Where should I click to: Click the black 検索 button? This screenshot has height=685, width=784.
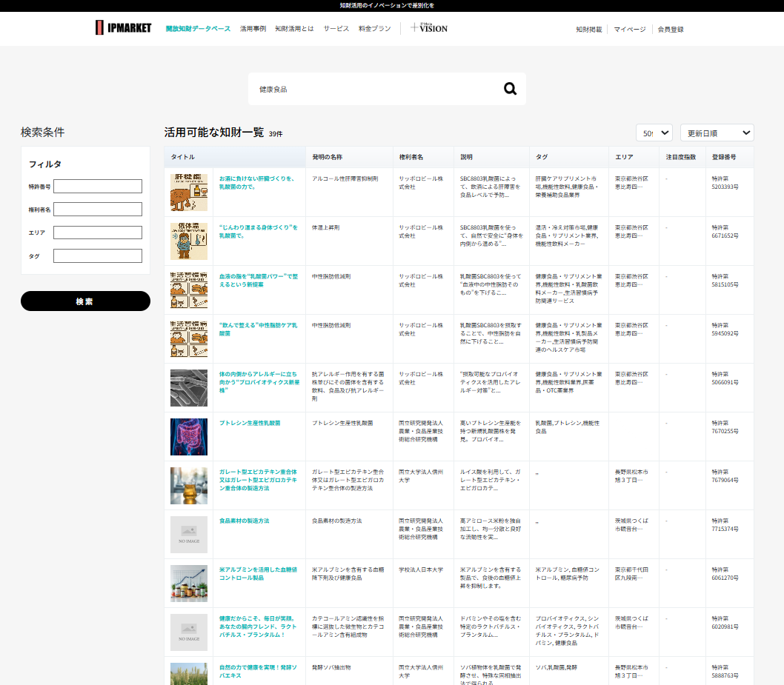[x=85, y=301]
